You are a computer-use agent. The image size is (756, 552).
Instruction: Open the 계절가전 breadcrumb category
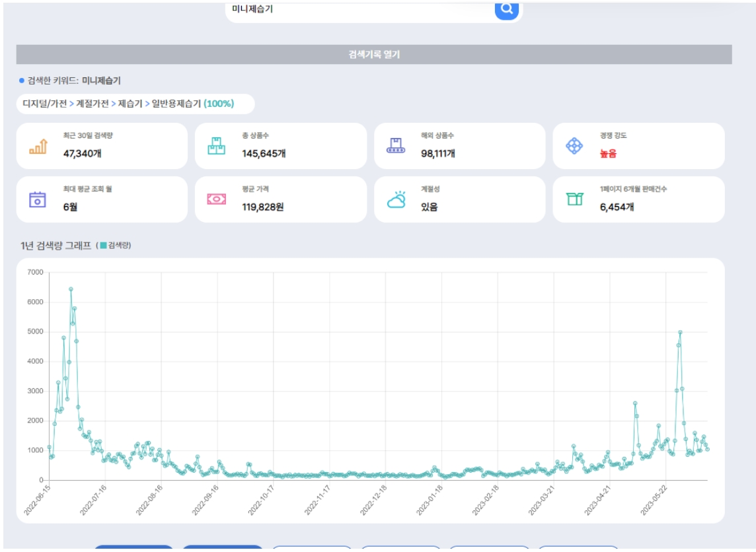tap(93, 104)
